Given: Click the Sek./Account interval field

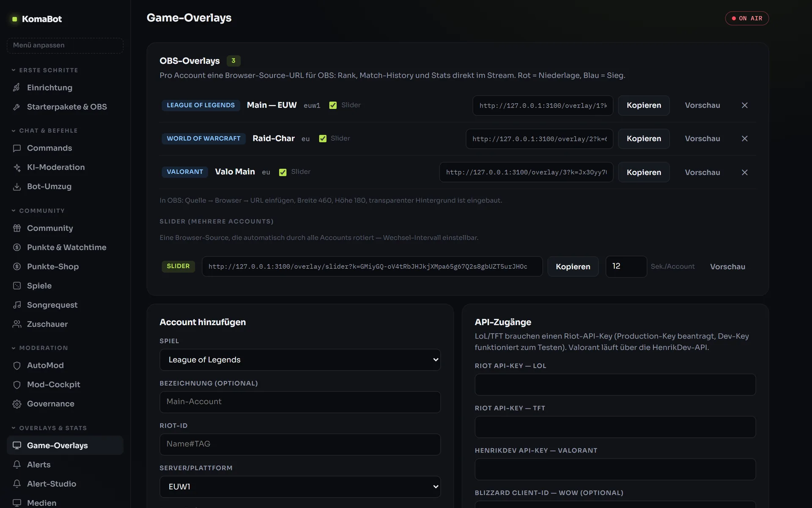Looking at the screenshot, I should 626,267.
